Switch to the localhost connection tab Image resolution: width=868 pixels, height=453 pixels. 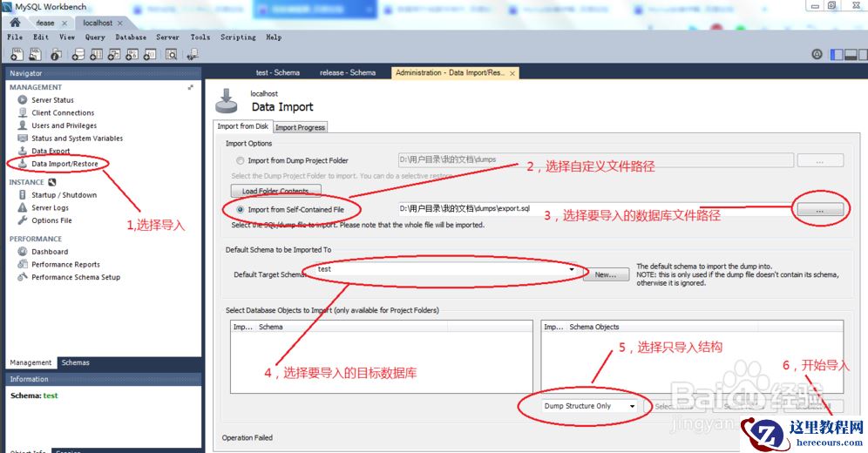(x=98, y=23)
